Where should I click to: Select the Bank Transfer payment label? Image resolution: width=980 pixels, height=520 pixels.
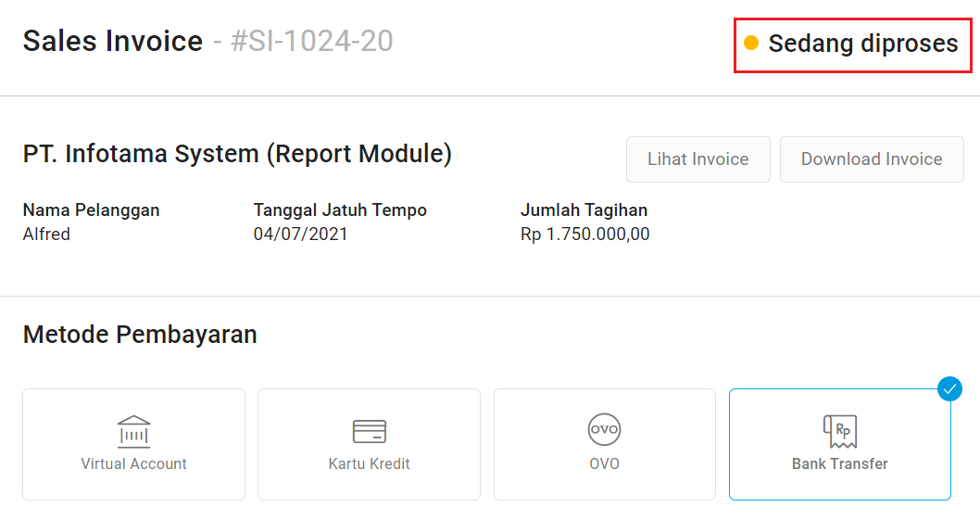[x=840, y=463]
